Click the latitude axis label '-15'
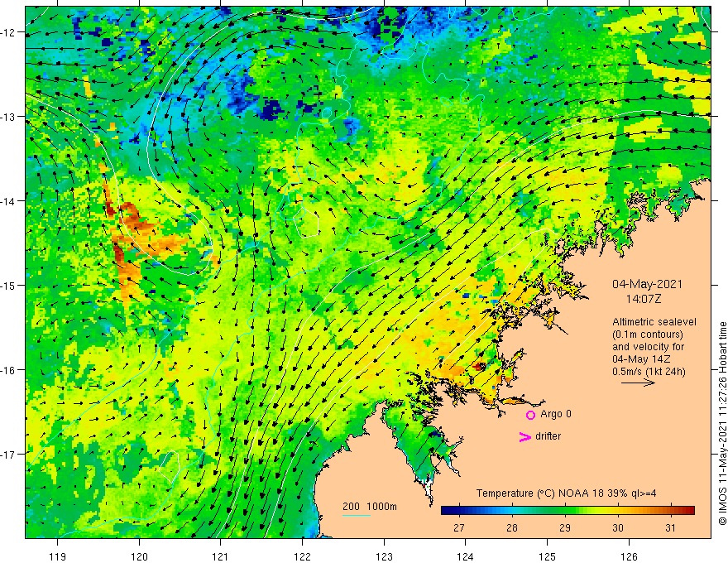 point(8,285)
